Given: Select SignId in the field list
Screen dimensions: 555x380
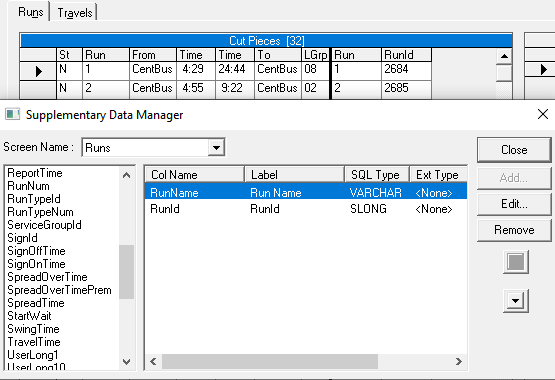Looking at the screenshot, I should [22, 238].
